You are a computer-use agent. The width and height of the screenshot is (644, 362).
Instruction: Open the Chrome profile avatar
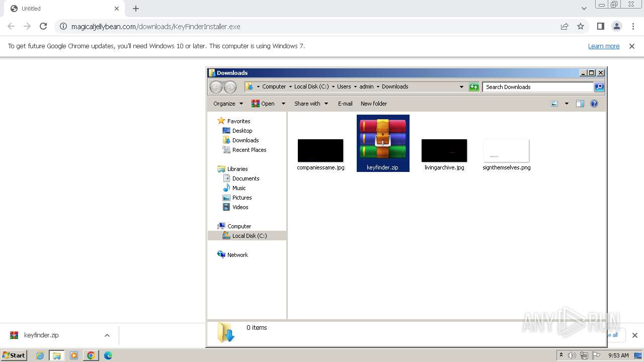(616, 26)
